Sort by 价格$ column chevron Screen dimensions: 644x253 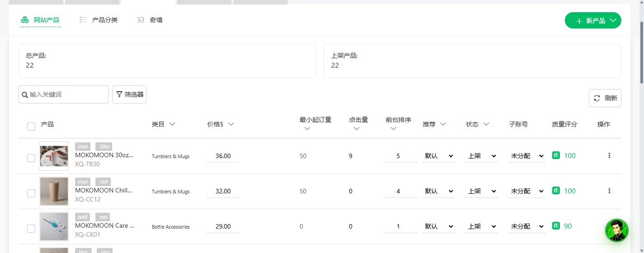231,124
